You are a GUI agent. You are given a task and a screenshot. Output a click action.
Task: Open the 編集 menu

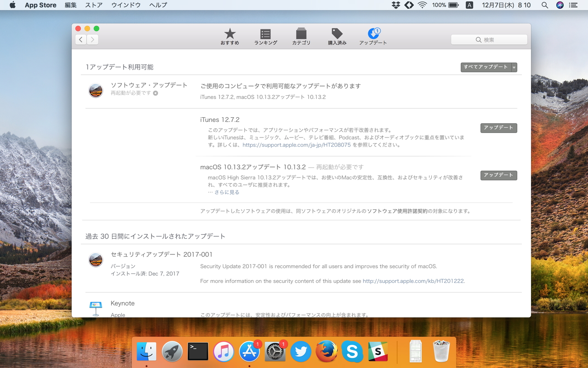point(71,5)
